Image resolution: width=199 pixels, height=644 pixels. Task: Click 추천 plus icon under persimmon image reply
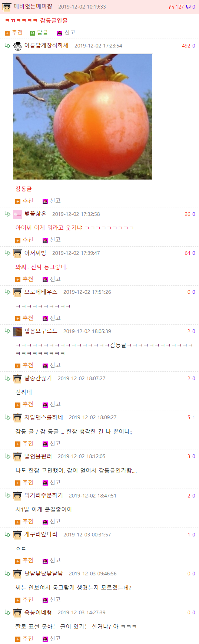[18, 201]
